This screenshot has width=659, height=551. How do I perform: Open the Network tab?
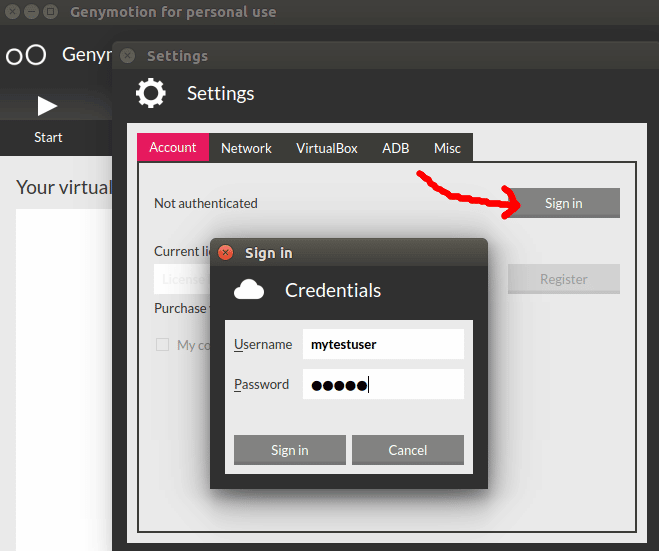pos(246,148)
